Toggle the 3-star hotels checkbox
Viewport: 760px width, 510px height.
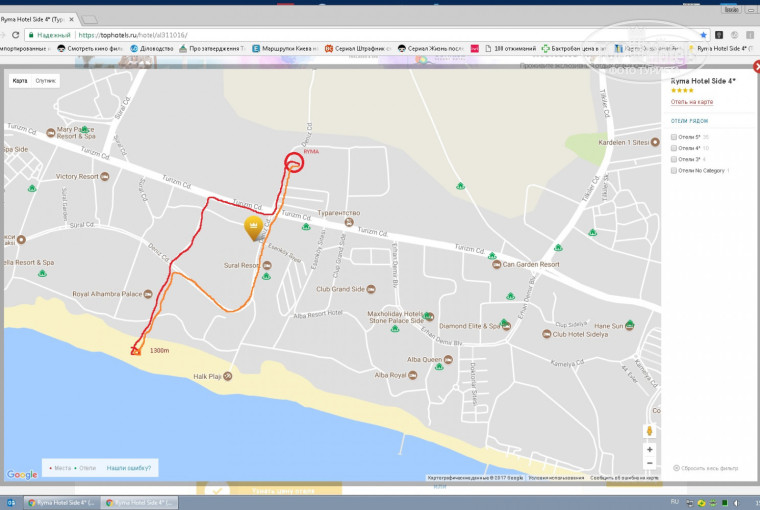point(674,159)
